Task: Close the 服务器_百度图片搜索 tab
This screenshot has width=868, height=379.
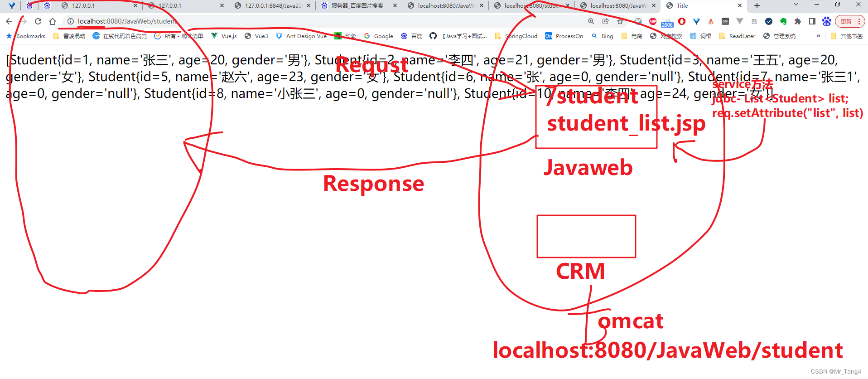Action: 395,5
